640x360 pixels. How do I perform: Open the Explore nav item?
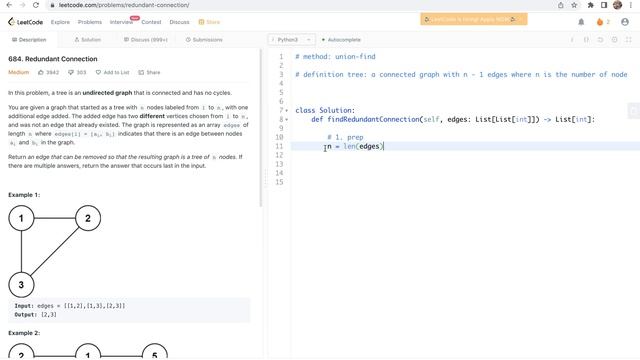pyautogui.click(x=60, y=22)
